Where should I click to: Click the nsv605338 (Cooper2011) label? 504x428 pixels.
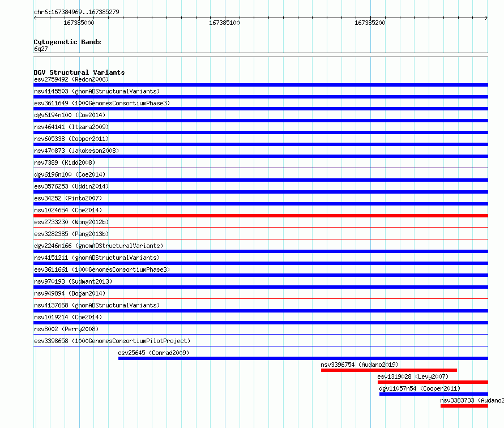(71, 139)
